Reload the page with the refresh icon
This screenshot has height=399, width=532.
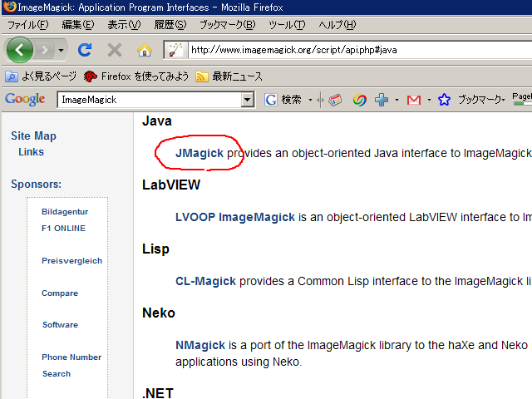(x=85, y=50)
